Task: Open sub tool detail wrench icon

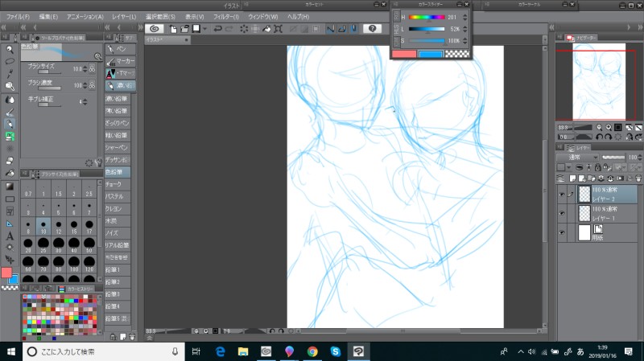Action: pyautogui.click(x=98, y=162)
